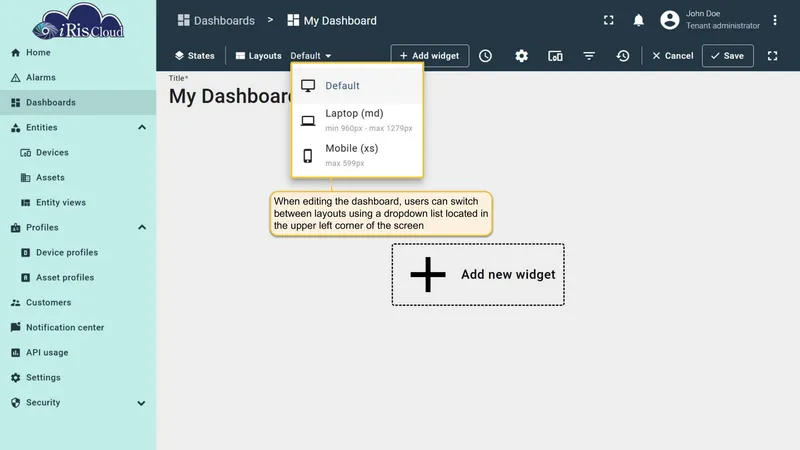Collapse the Profiles section chevron
The width and height of the screenshot is (800, 450).
(142, 228)
